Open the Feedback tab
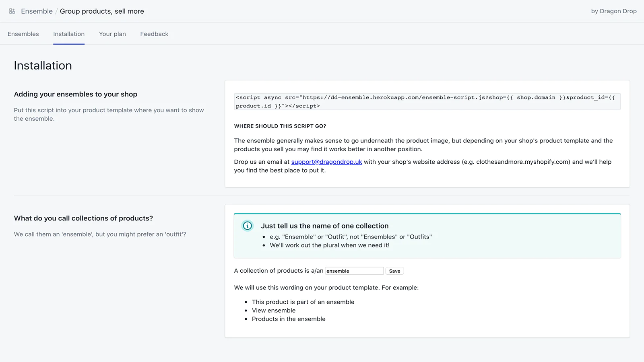The height and width of the screenshot is (362, 644). tap(154, 34)
